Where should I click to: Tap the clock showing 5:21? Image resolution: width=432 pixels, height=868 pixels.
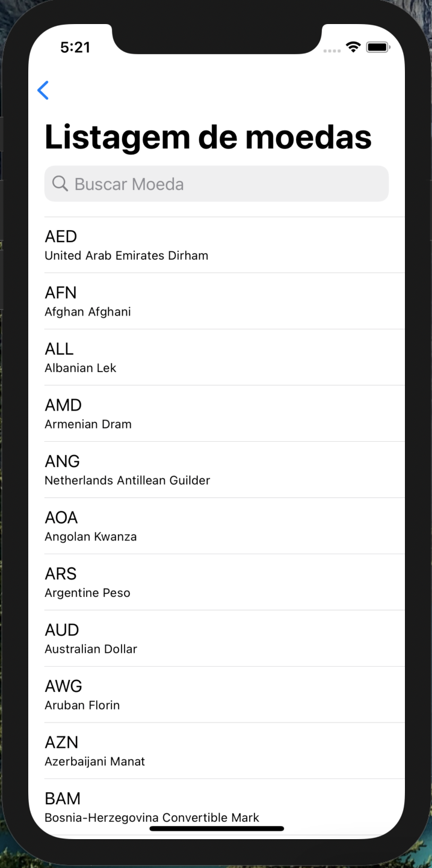tap(76, 47)
